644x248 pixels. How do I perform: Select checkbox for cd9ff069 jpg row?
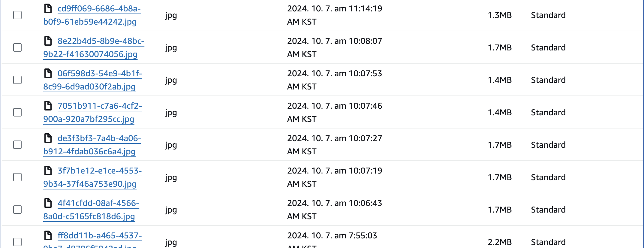17,15
